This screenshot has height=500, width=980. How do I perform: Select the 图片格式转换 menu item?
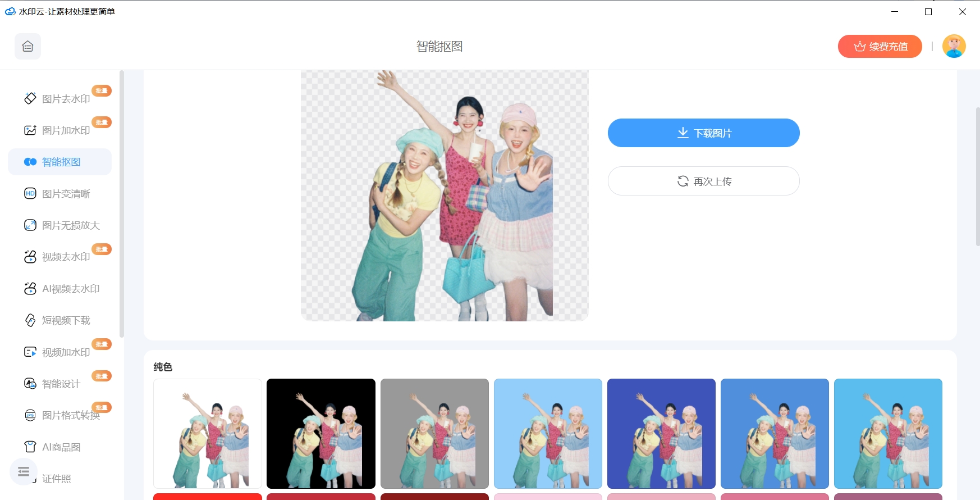(x=70, y=415)
